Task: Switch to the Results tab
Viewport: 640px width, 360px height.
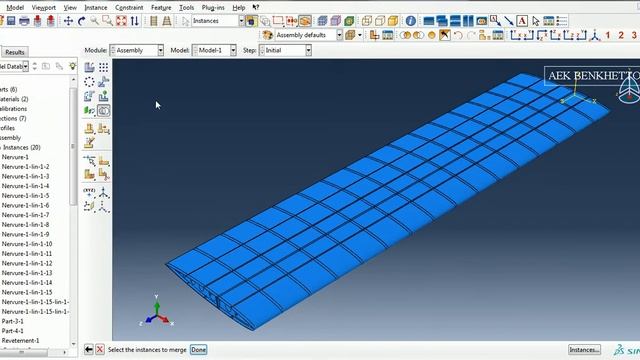Action: 15,52
